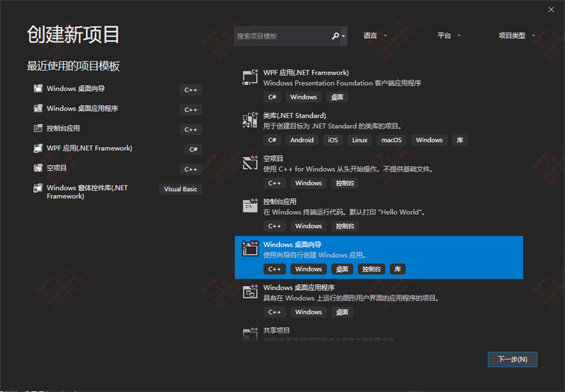
Task: Click 库 tag under 类库 template
Action: (x=460, y=140)
